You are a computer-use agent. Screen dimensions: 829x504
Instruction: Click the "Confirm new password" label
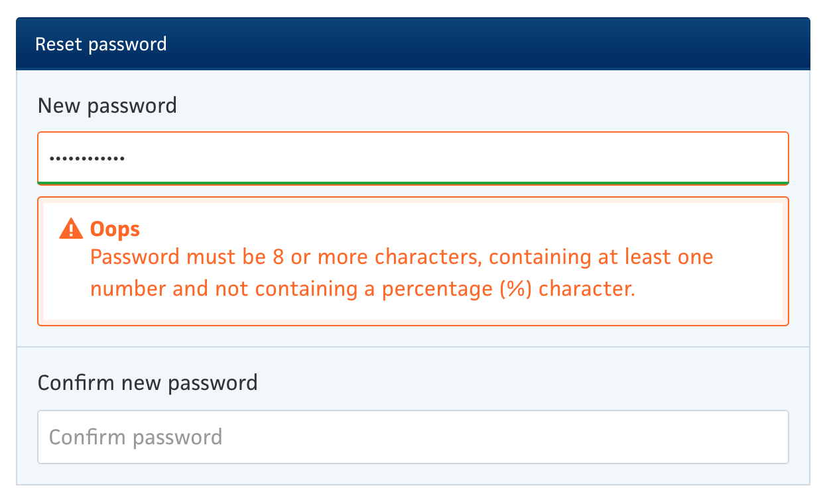[x=148, y=383]
